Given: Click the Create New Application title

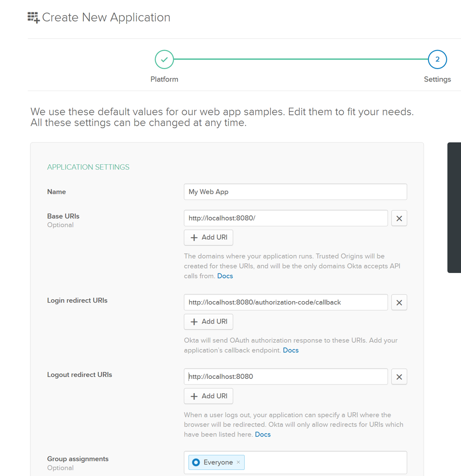Looking at the screenshot, I should (x=106, y=17).
